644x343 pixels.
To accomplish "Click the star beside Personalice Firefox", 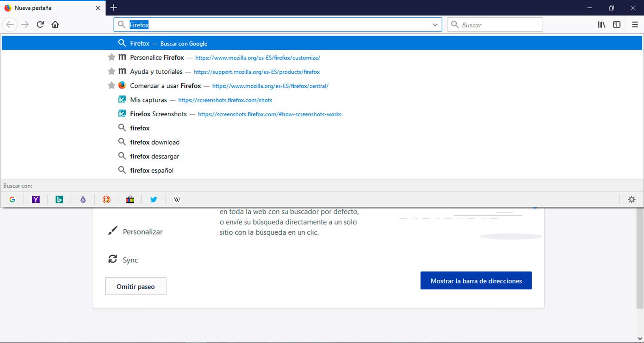I will 111,57.
